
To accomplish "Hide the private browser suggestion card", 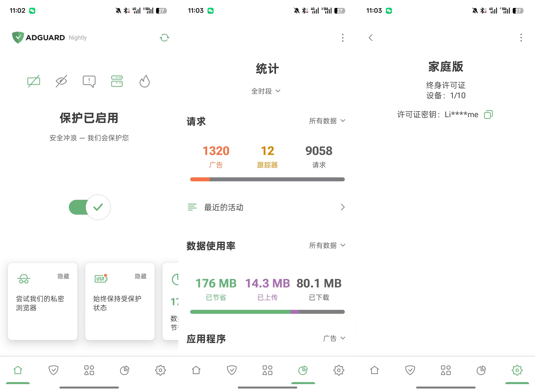I will click(x=63, y=276).
